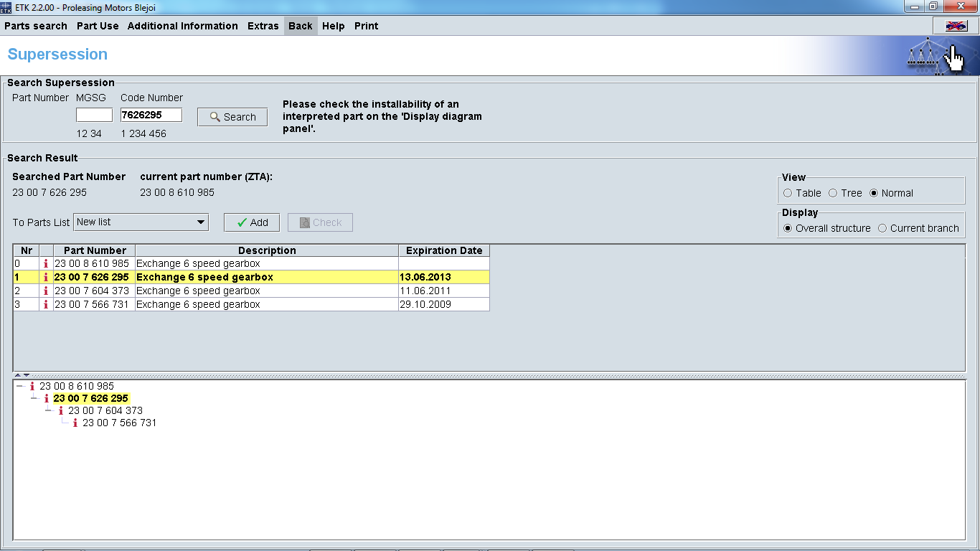The image size is (980, 551).
Task: Click the split pane divider arrows
Action: tap(22, 375)
